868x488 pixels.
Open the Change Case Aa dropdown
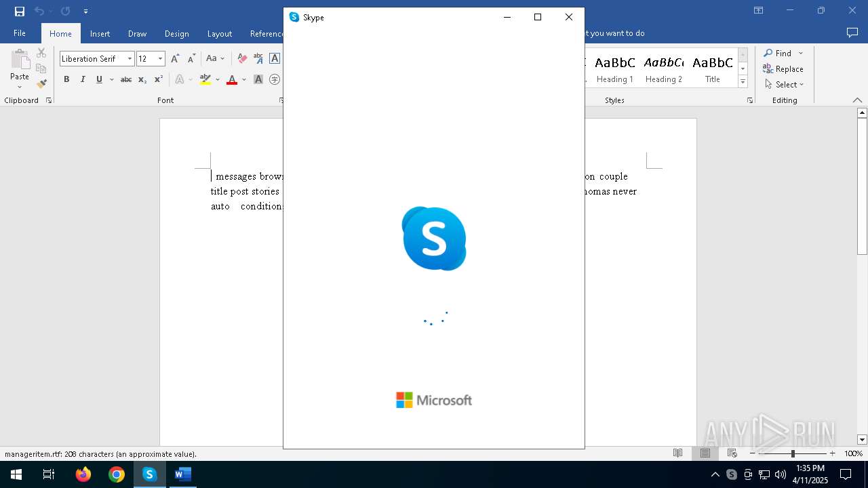point(215,59)
